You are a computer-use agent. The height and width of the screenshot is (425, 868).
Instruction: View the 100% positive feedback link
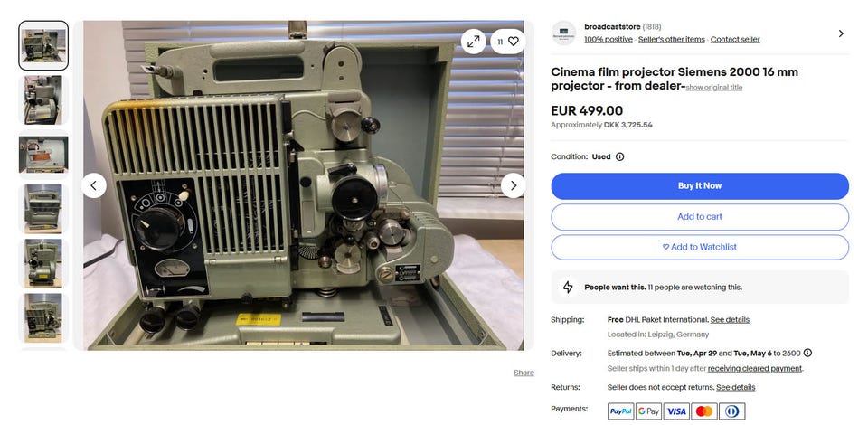click(609, 39)
